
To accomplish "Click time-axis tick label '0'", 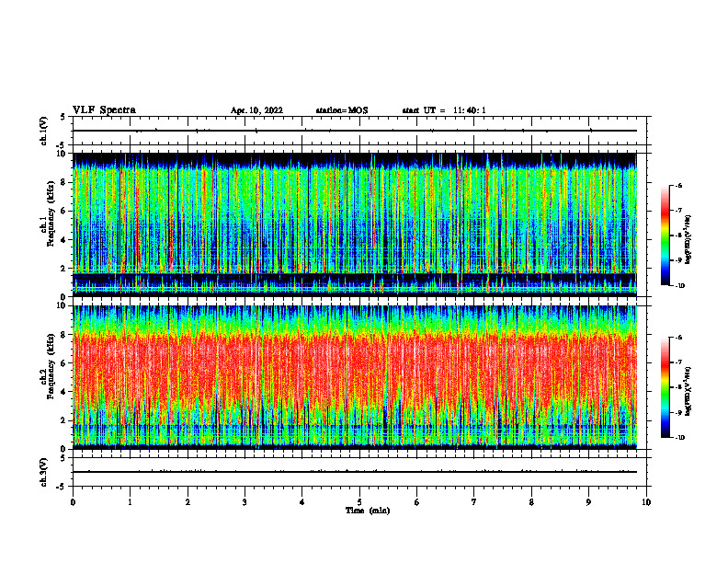I will pyautogui.click(x=73, y=502).
